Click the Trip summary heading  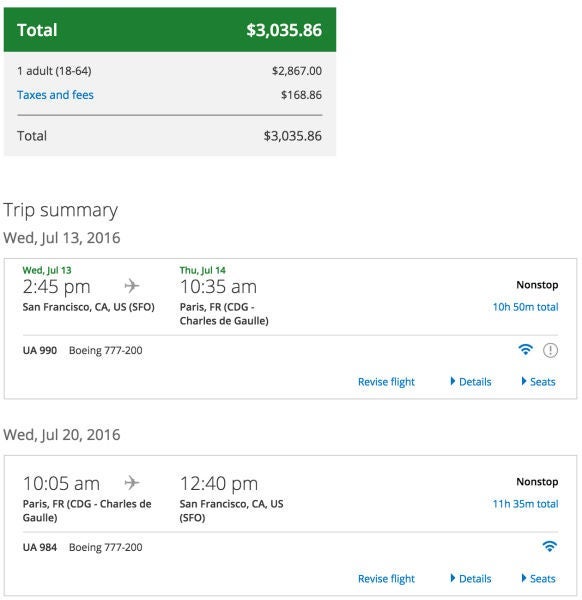(x=60, y=210)
